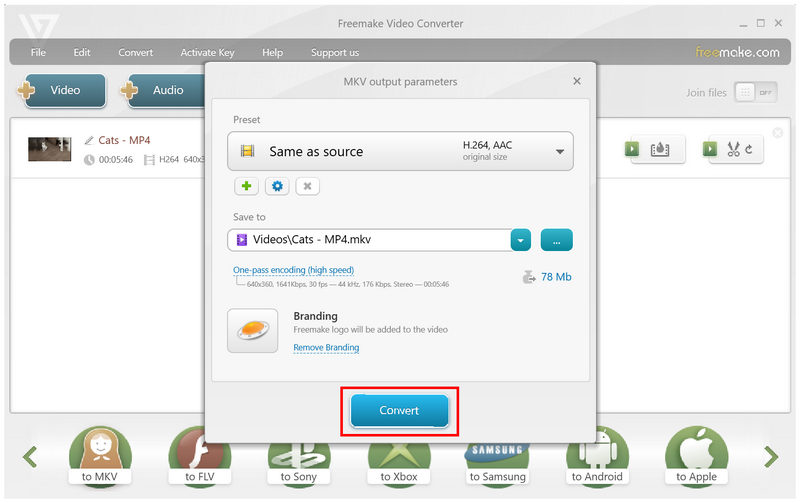Viewport: 800px width, 503px height.
Task: Remove the Cats file from the list
Action: (778, 133)
